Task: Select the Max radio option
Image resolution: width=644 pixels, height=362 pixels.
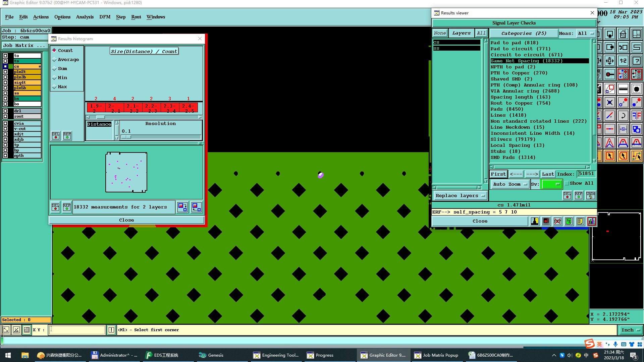Action: [x=54, y=87]
